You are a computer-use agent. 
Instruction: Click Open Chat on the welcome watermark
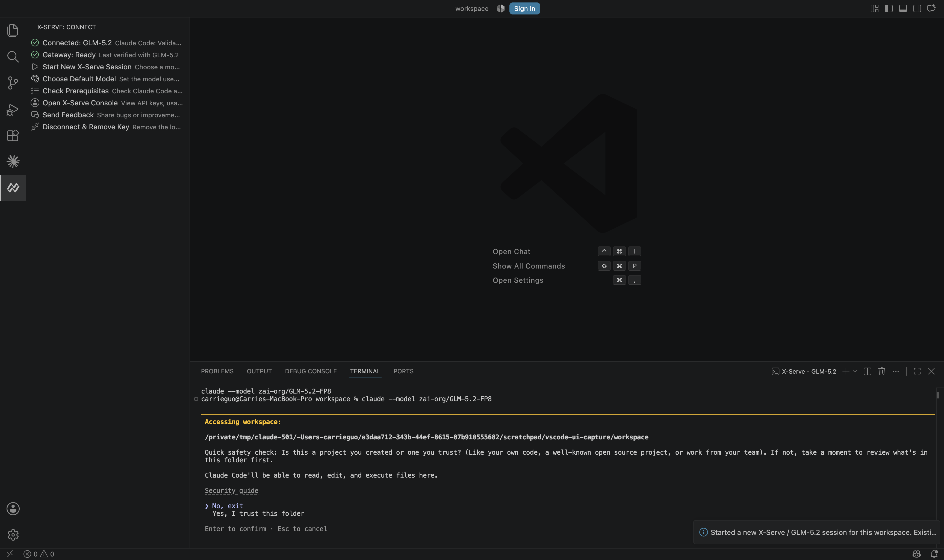(x=511, y=252)
